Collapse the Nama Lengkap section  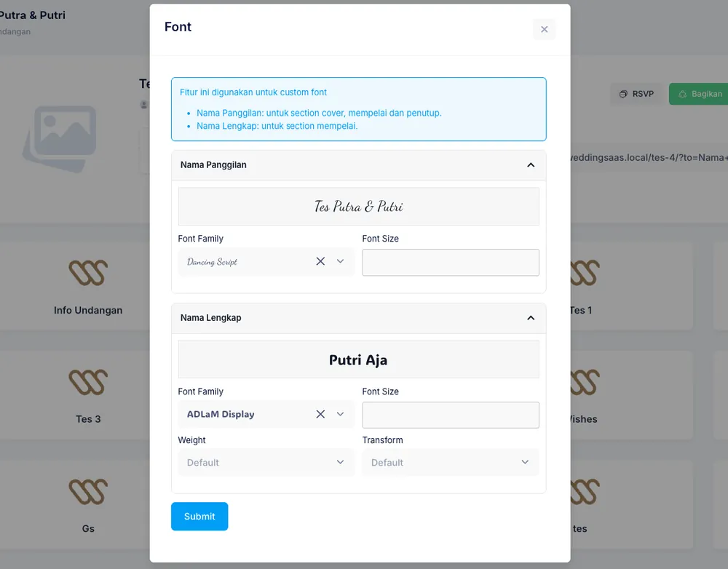(x=531, y=318)
